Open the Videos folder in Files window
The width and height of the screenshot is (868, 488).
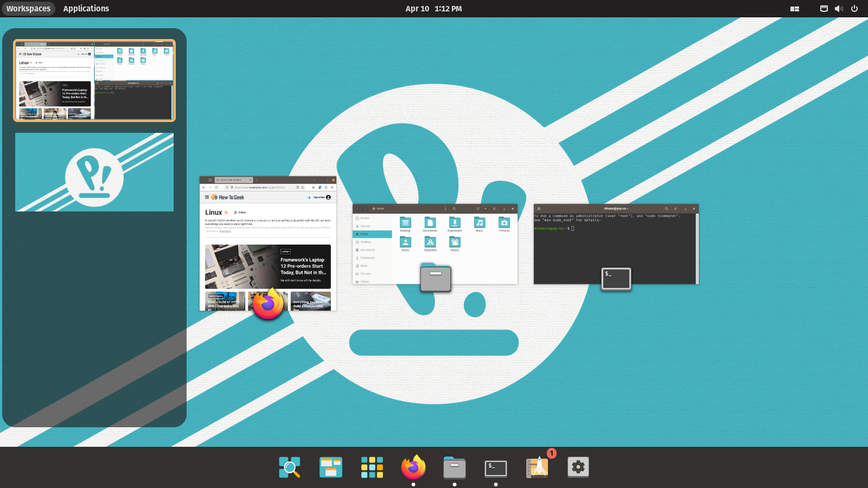455,244
